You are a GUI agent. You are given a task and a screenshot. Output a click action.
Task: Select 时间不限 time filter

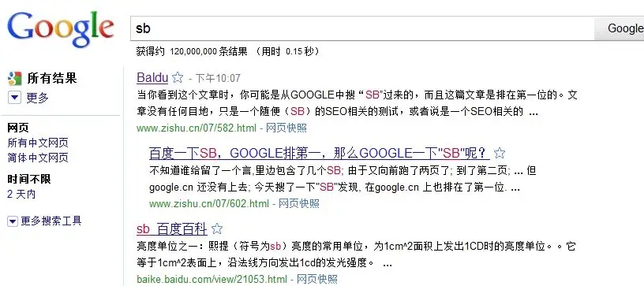(x=28, y=179)
